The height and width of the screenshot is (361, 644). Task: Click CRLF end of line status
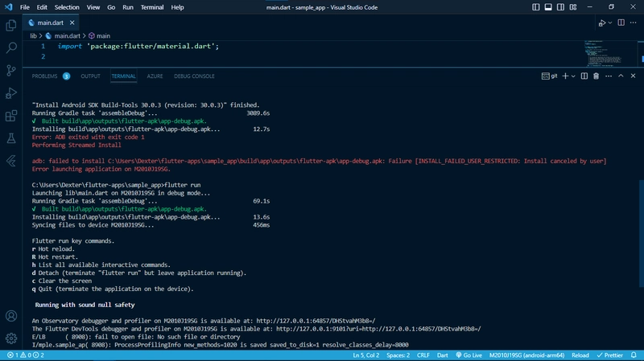[x=423, y=355]
